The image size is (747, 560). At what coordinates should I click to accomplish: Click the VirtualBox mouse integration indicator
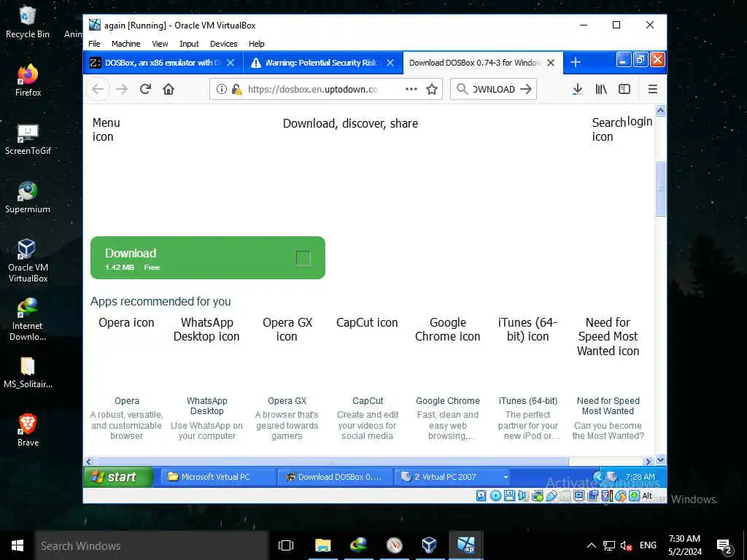tap(620, 496)
